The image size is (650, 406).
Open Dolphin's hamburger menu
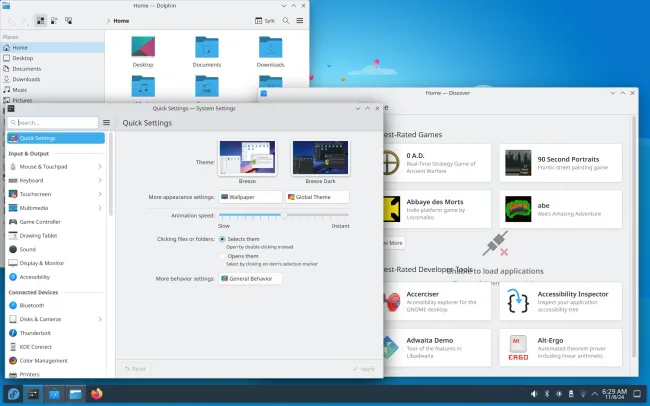(x=300, y=20)
